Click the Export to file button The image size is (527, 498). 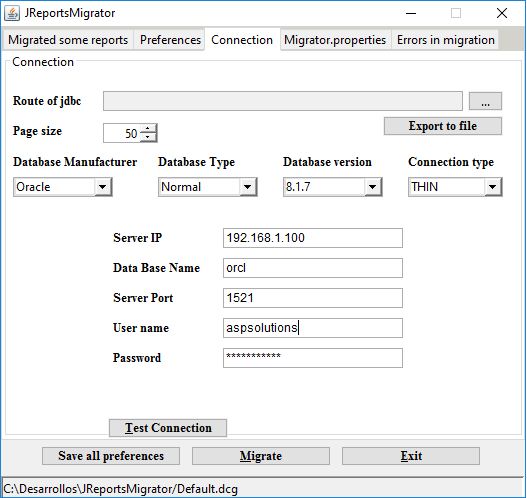click(x=443, y=126)
